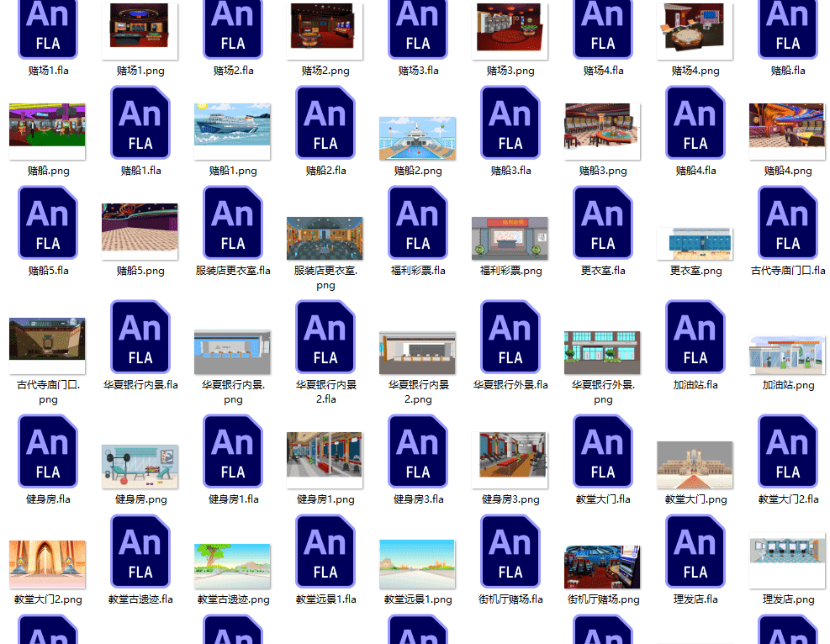Select the 赌场2.png image thumbnail
Image resolution: width=830 pixels, height=644 pixels.
tap(325, 27)
